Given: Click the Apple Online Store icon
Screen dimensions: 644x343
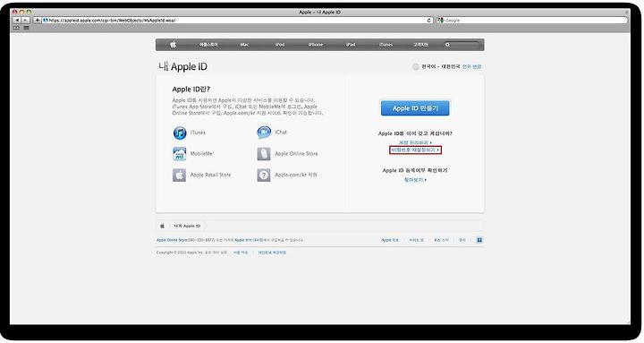Looking at the screenshot, I should click(264, 154).
